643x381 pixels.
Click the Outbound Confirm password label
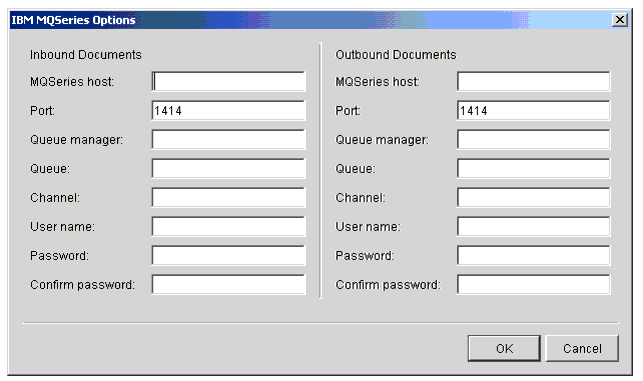click(x=388, y=285)
